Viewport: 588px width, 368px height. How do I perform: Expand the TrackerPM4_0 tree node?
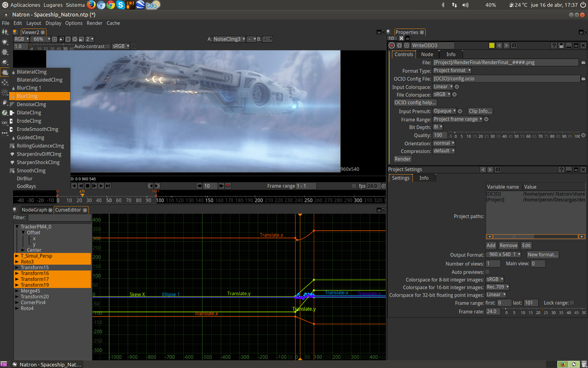coord(17,227)
